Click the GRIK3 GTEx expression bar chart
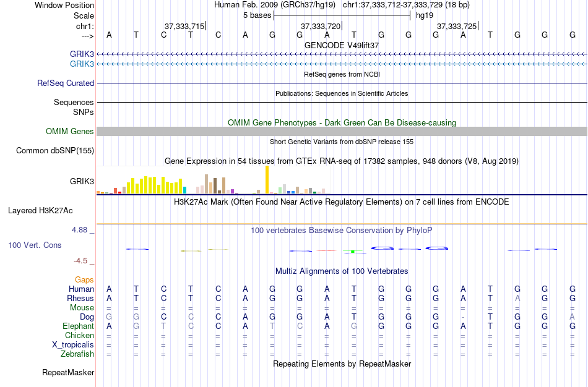Viewport: 588px width, 387px height. [213, 180]
